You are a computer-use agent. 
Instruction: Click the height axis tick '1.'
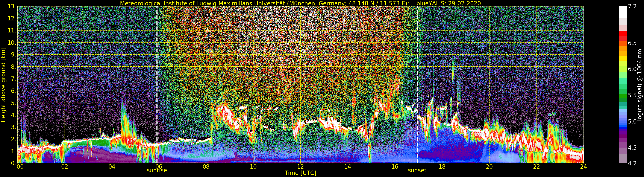click(14, 151)
